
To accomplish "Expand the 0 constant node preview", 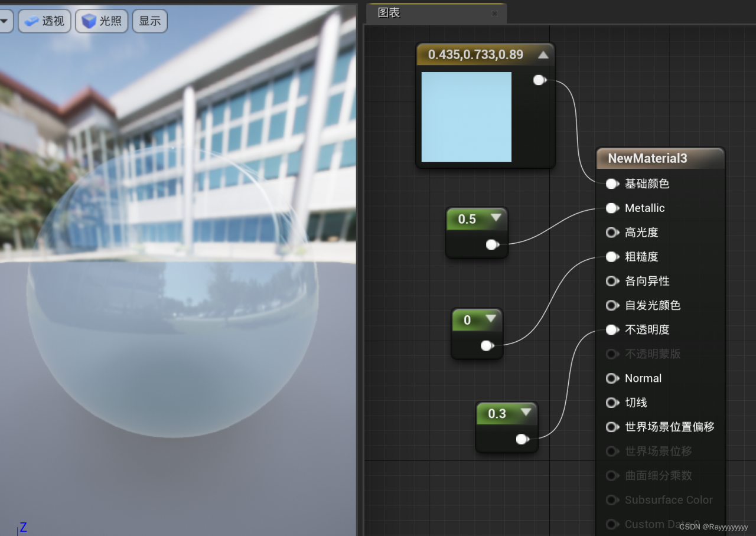I will coord(491,319).
